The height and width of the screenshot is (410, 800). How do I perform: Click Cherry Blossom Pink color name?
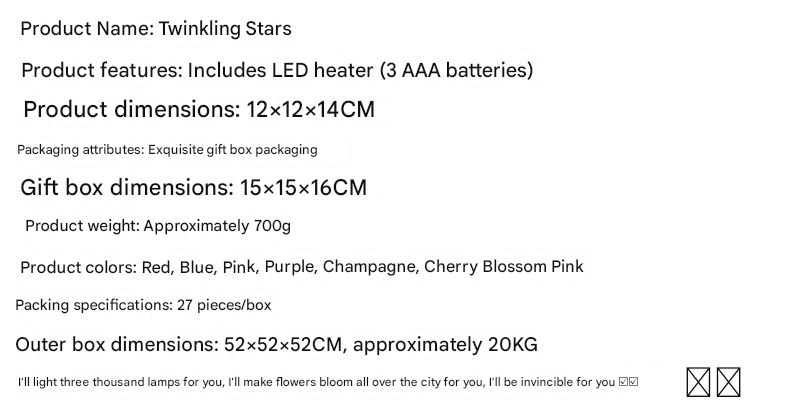pos(504,267)
